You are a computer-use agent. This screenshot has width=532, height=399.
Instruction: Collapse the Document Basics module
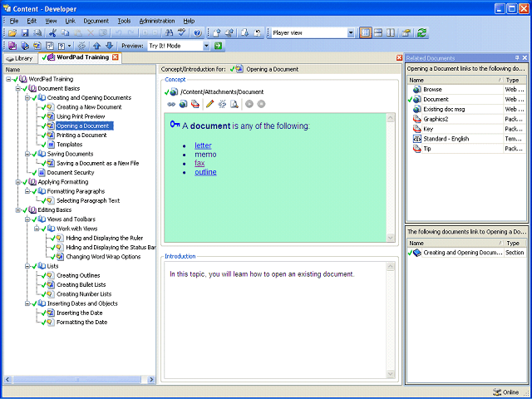(18, 89)
